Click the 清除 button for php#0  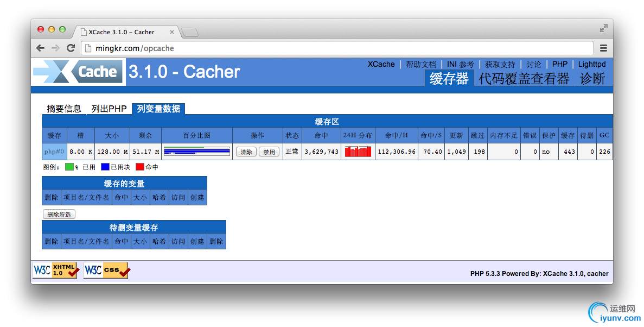[x=246, y=152]
